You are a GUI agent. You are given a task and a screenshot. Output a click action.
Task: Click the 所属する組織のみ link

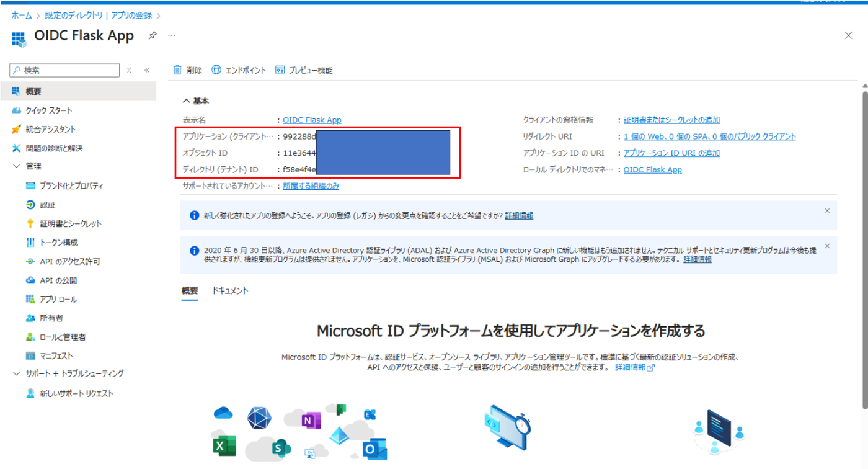[311, 186]
